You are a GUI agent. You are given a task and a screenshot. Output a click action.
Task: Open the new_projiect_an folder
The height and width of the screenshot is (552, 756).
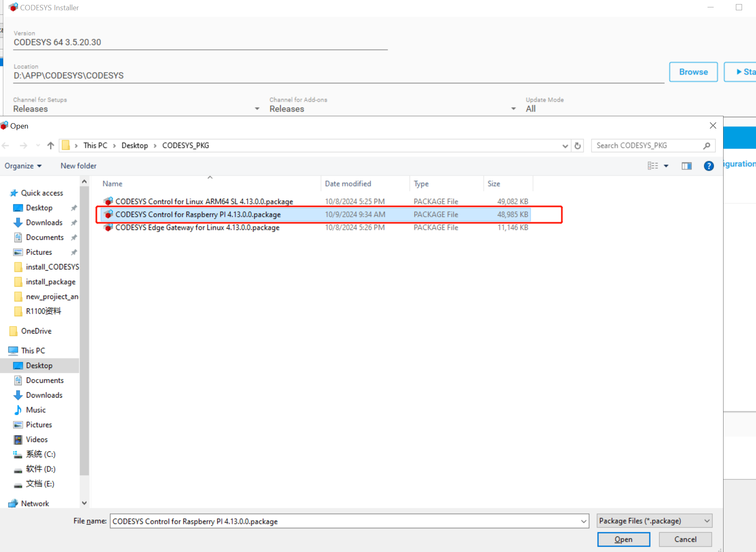(x=52, y=297)
